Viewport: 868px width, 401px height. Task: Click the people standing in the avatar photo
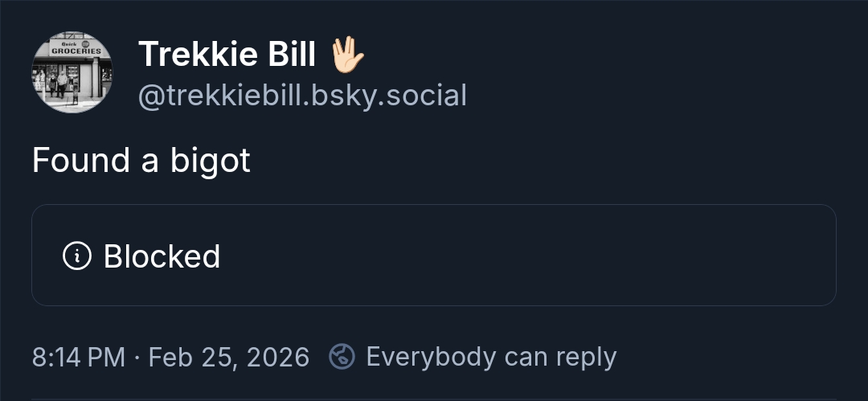pyautogui.click(x=56, y=84)
